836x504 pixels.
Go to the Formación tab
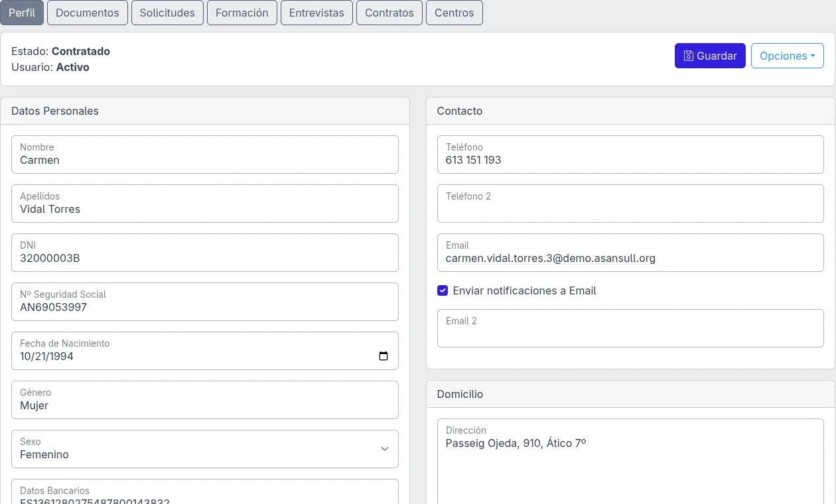[x=242, y=13]
